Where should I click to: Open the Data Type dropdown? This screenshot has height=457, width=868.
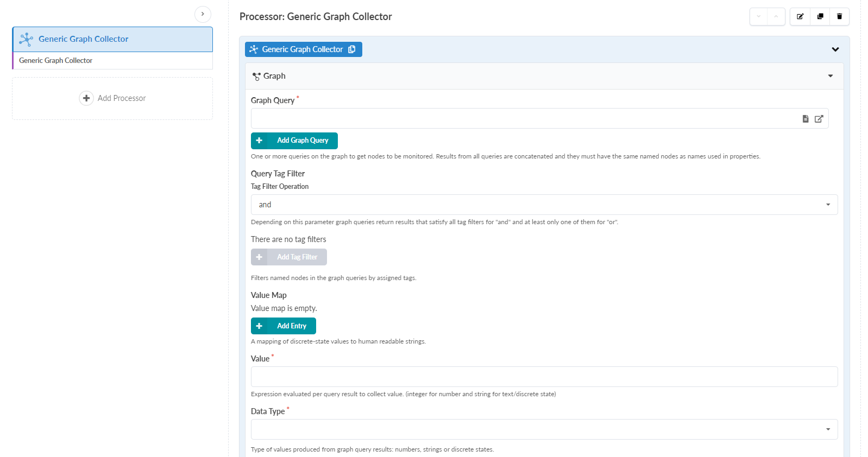(x=544, y=429)
